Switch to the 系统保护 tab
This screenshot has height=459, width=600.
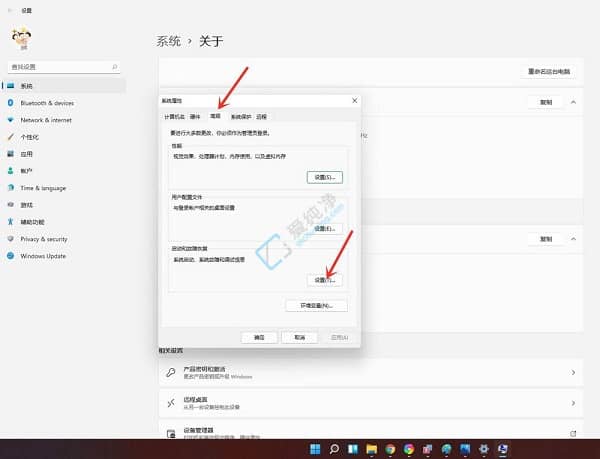tap(241, 117)
